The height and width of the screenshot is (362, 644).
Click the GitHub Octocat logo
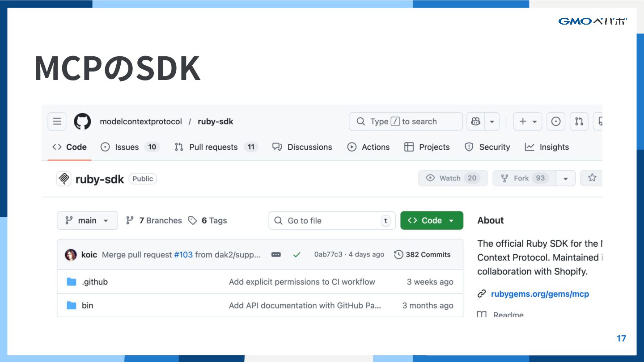point(82,122)
